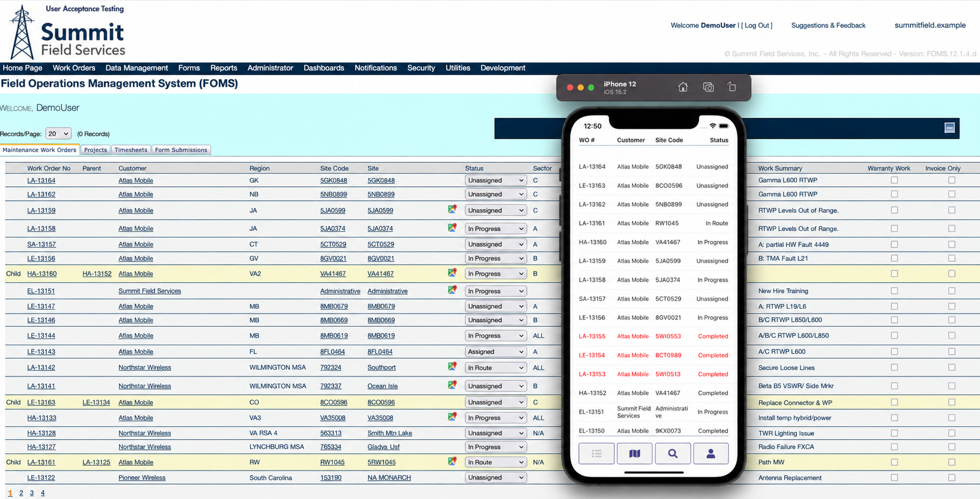Open the Form Submissions tab
Image resolution: width=980 pixels, height=499 pixels.
tap(181, 150)
